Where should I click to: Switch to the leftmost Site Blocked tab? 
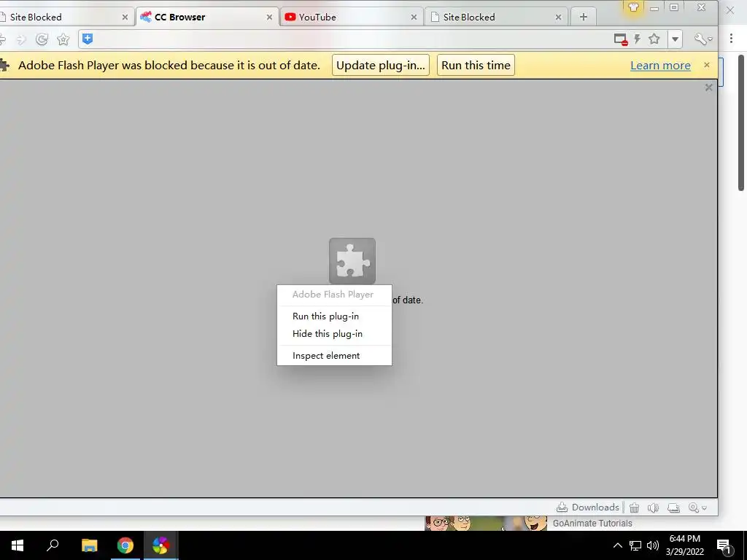(x=65, y=17)
